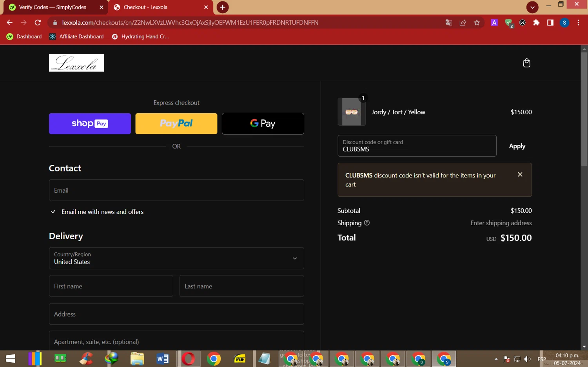Click the Jordy / Tort / Yellow product thumbnail
The image size is (588, 367).
(352, 112)
